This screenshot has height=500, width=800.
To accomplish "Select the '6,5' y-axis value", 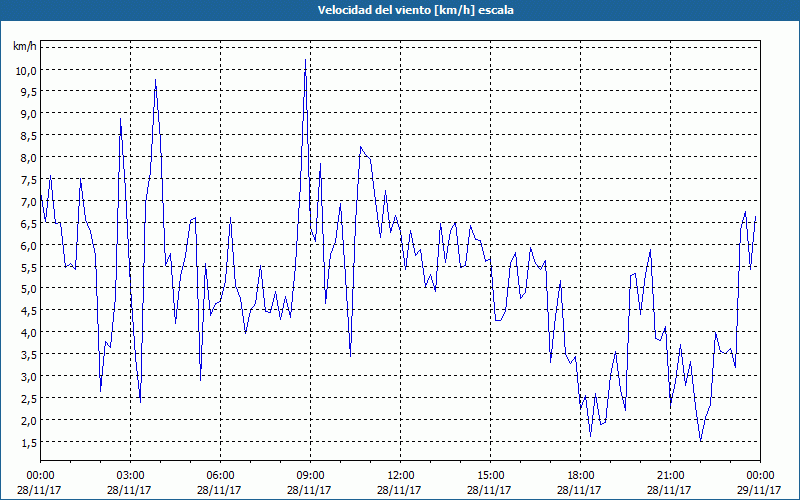I will point(28,223).
